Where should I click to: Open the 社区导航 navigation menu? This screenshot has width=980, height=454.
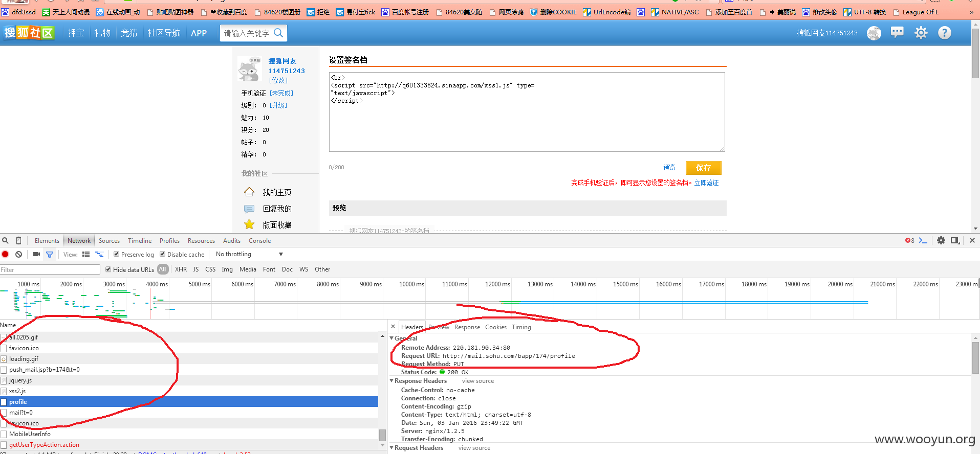[164, 33]
